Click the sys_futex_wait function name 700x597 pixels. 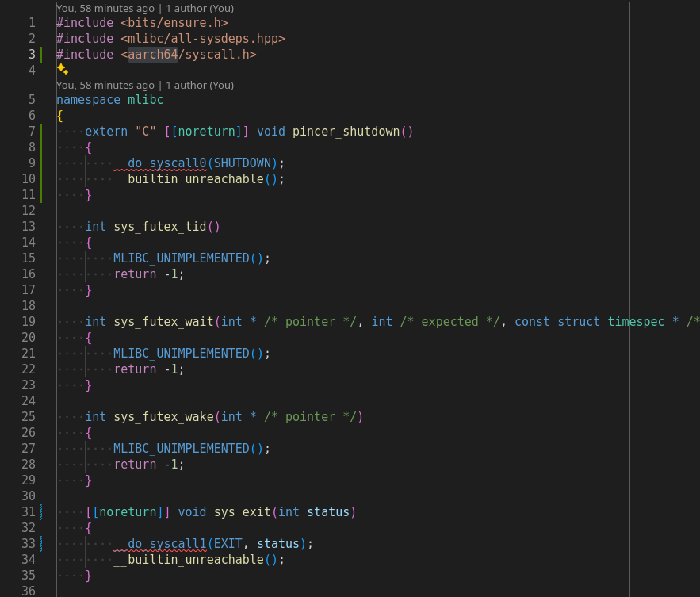click(x=164, y=322)
